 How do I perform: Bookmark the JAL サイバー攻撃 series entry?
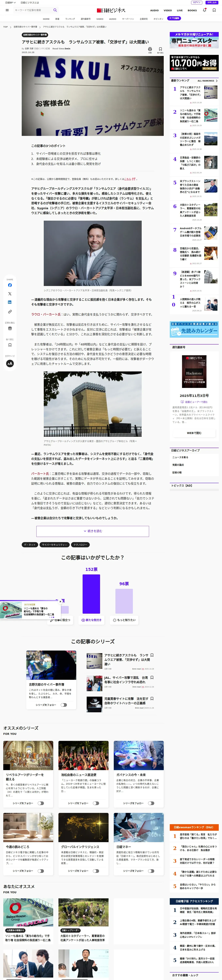point(152,678)
